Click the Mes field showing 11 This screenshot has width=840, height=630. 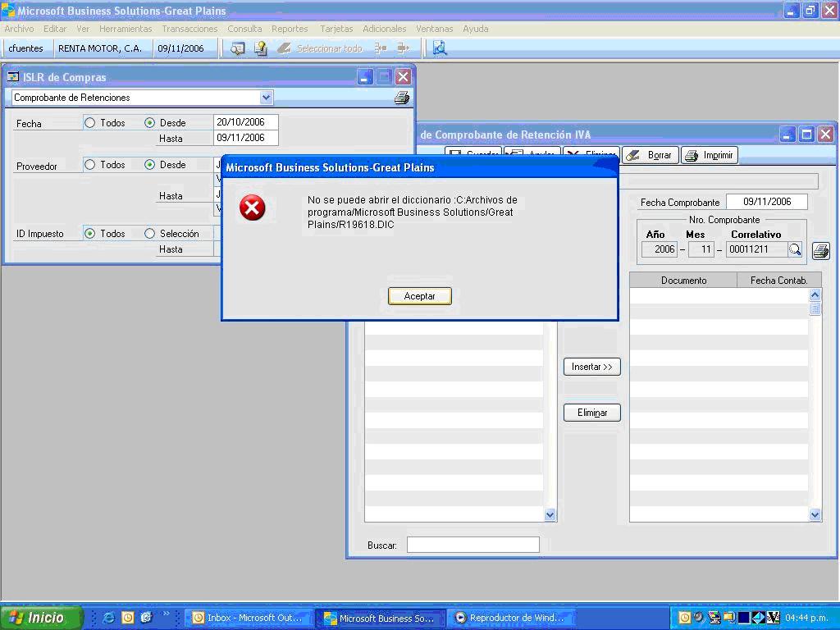pyautogui.click(x=701, y=249)
